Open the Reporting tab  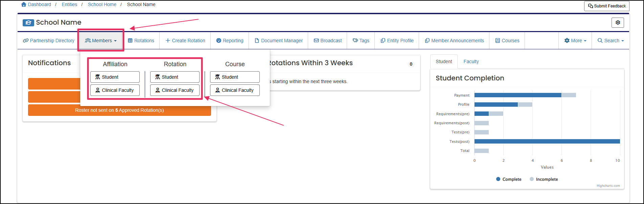(x=230, y=41)
